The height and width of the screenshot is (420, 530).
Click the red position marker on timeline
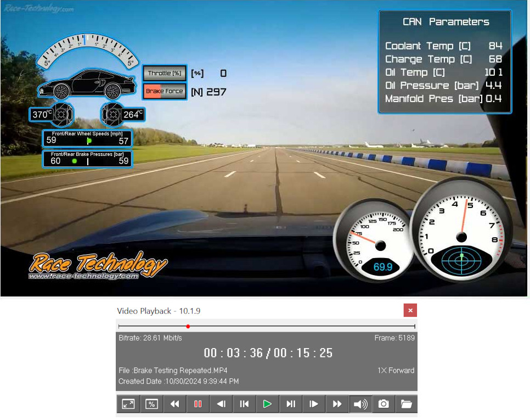pyautogui.click(x=188, y=327)
